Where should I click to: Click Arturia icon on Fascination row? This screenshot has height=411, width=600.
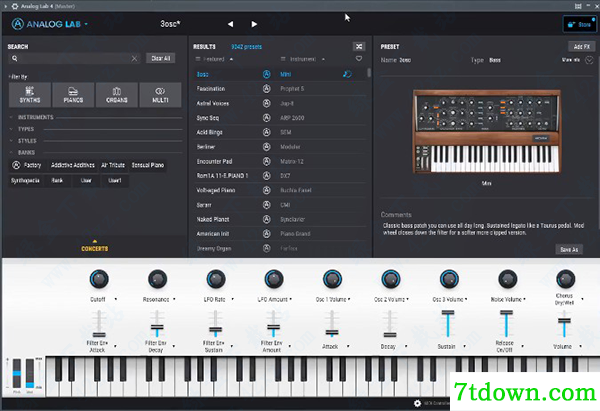pos(267,88)
